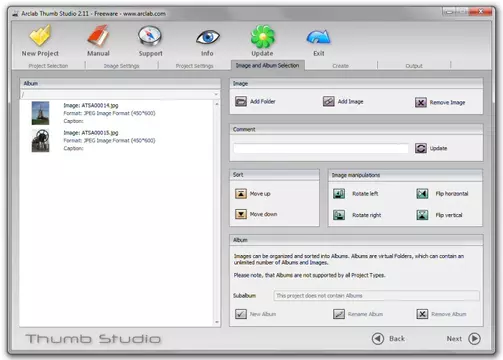Click the Flip vertical label
Viewport: 503px width, 360px height.
pyautogui.click(x=449, y=215)
